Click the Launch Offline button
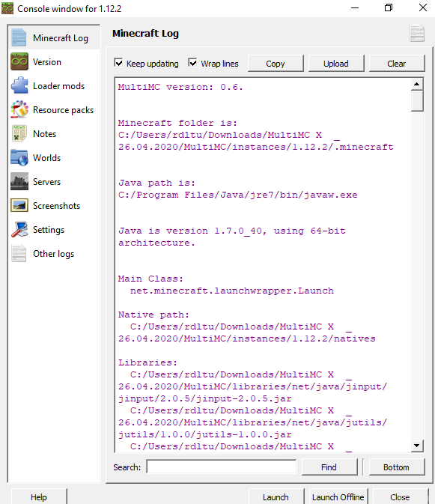 point(338,497)
